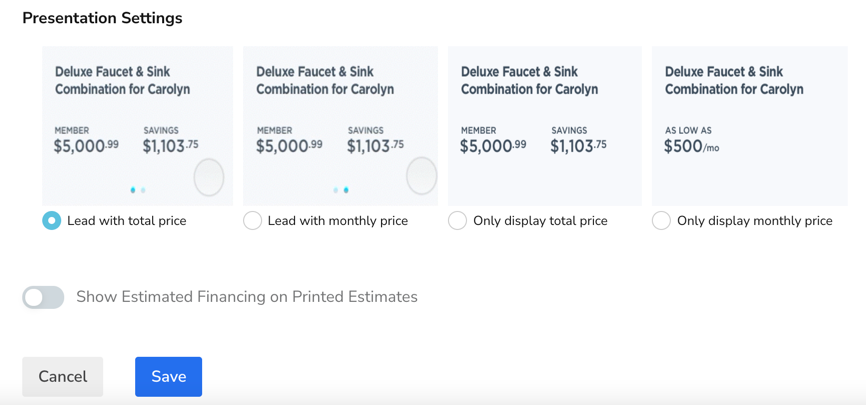Open the preview card above 'Lead with monthly price'
The width and height of the screenshot is (866, 405).
click(340, 110)
